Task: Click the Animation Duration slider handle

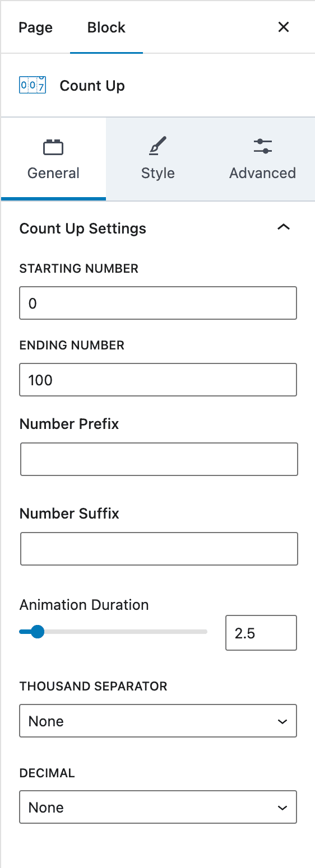Action: tap(37, 632)
